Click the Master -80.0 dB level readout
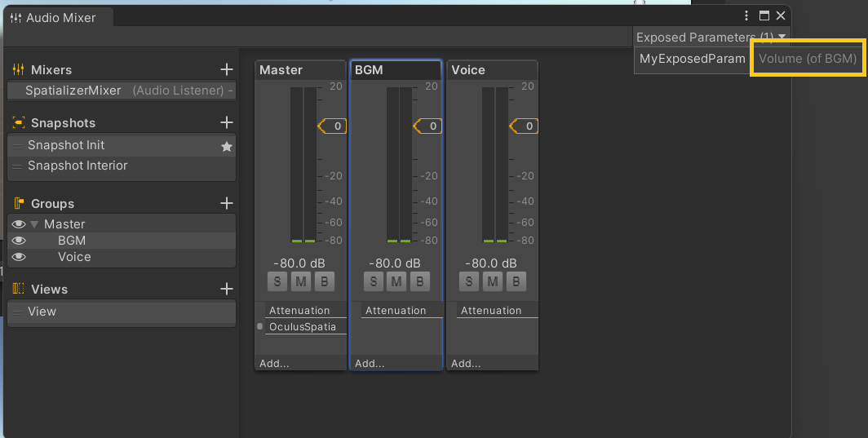 (x=299, y=263)
